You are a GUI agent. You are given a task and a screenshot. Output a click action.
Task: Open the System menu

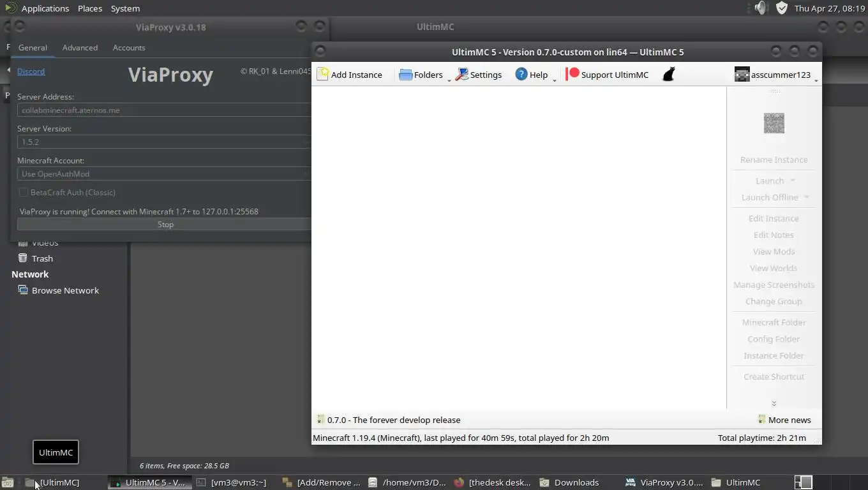(125, 8)
